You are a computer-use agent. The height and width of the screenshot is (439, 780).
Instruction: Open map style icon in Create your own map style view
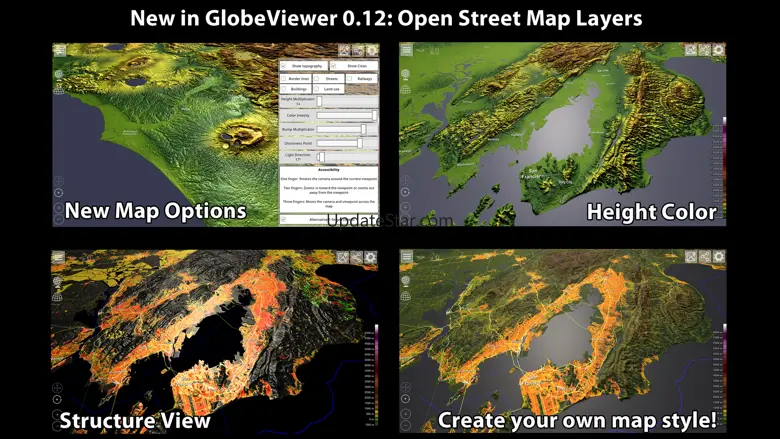click(691, 257)
